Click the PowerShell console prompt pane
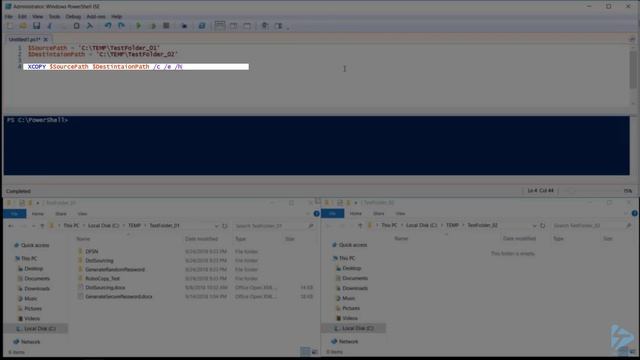This screenshot has height=360, width=640. pos(316,145)
